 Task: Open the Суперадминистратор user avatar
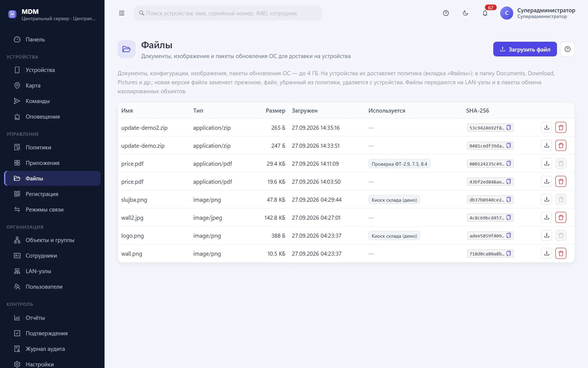(507, 13)
